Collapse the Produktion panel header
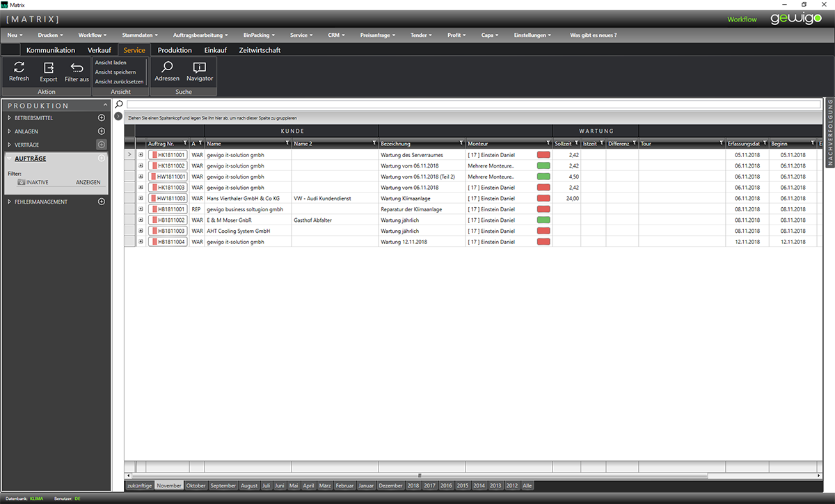The image size is (835, 504). pos(105,105)
